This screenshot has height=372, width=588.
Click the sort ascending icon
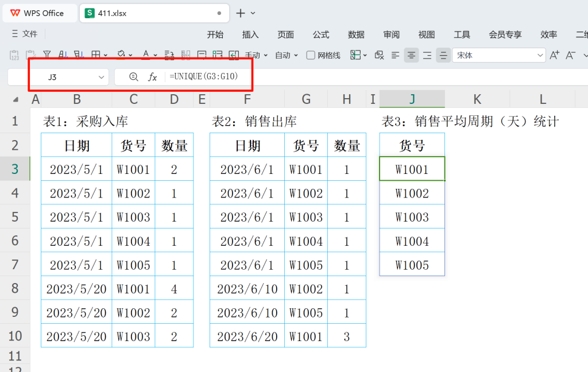[x=63, y=55]
